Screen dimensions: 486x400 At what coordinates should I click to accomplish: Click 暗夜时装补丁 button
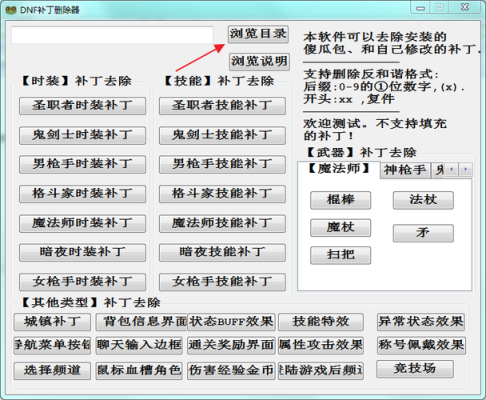click(82, 252)
